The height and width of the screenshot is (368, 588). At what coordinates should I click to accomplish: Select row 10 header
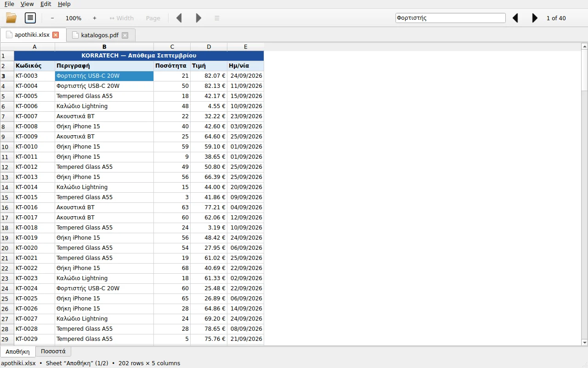coord(7,147)
